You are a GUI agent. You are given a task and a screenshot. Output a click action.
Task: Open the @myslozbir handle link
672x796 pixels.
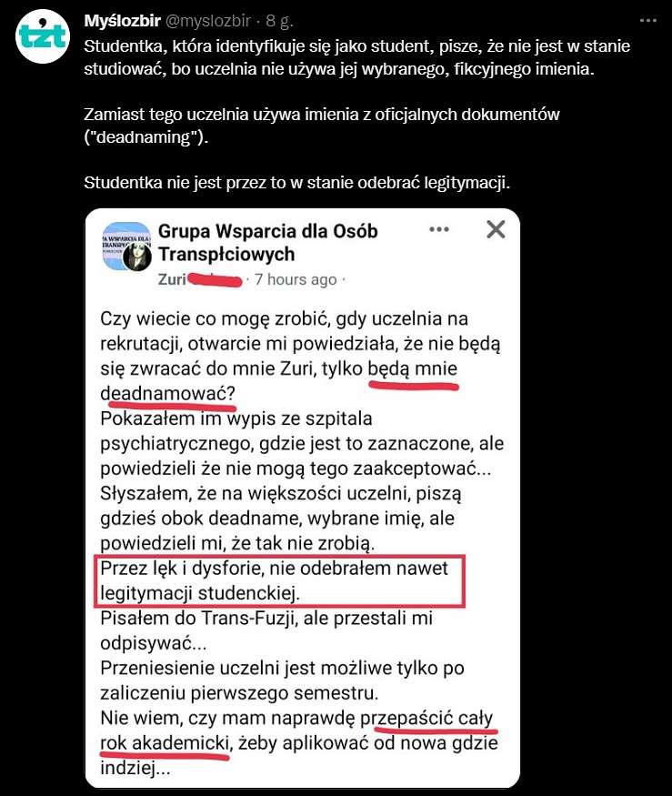(208, 21)
